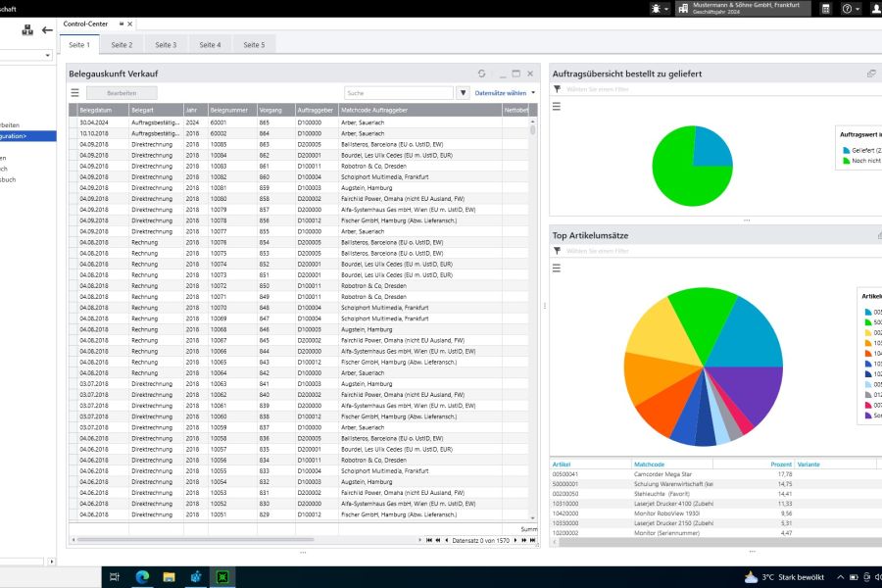Viewport: 882px width, 588px height.
Task: Sort by the Vorgang column header
Action: (275, 110)
